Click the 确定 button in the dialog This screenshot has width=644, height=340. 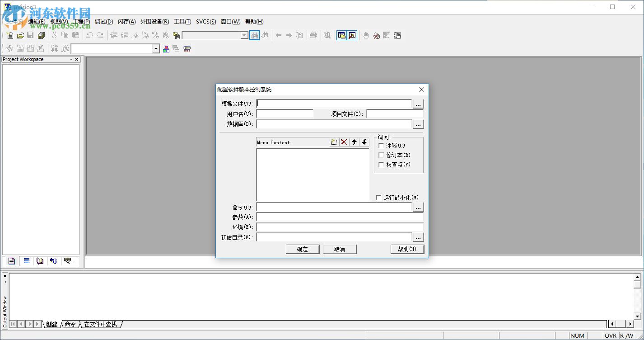302,249
